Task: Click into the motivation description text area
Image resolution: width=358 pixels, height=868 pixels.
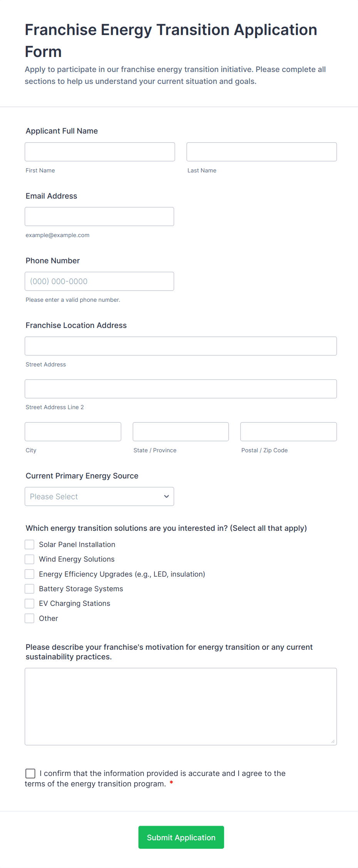Action: point(181,706)
